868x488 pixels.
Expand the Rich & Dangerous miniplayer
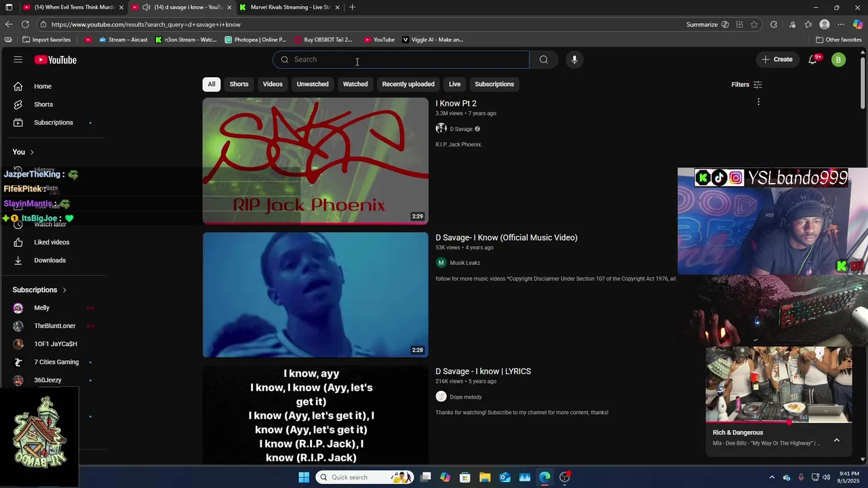click(836, 440)
